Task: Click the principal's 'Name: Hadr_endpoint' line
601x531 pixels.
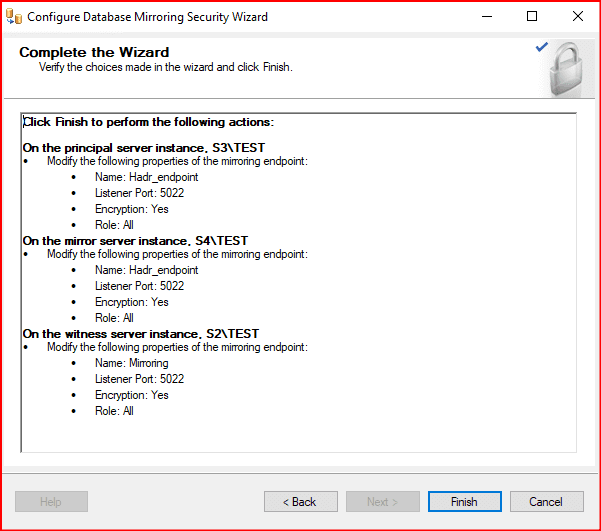Action: 146,177
